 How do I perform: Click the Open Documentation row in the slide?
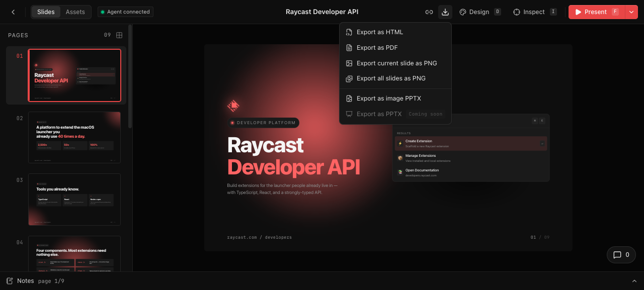coord(471,172)
